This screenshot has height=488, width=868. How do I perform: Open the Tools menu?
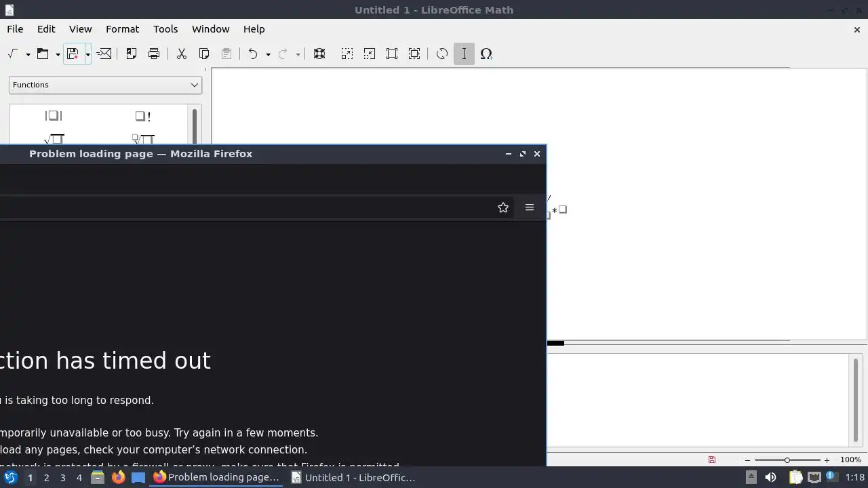point(165,29)
